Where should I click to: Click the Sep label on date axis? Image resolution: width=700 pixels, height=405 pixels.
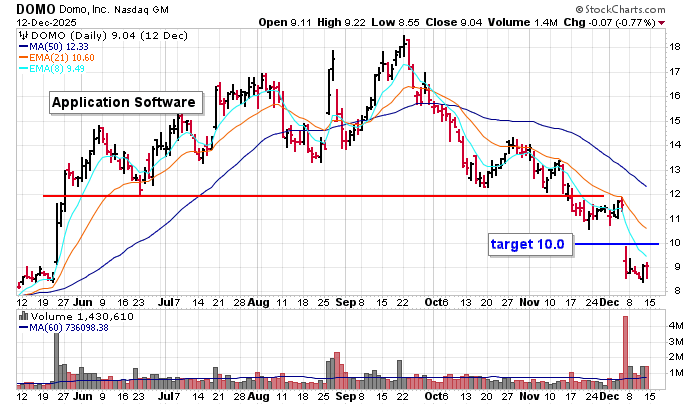pos(345,298)
